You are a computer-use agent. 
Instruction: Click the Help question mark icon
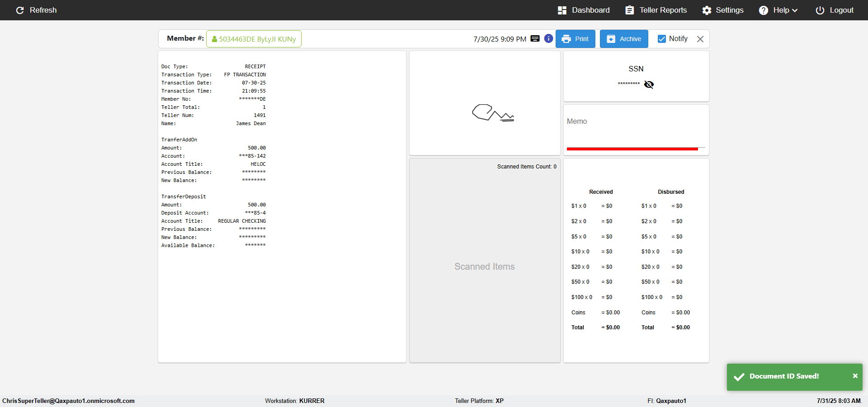763,10
